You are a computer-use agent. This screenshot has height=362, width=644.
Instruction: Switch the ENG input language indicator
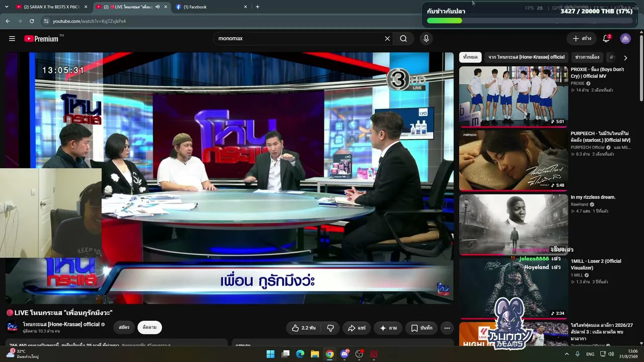pyautogui.click(x=590, y=354)
